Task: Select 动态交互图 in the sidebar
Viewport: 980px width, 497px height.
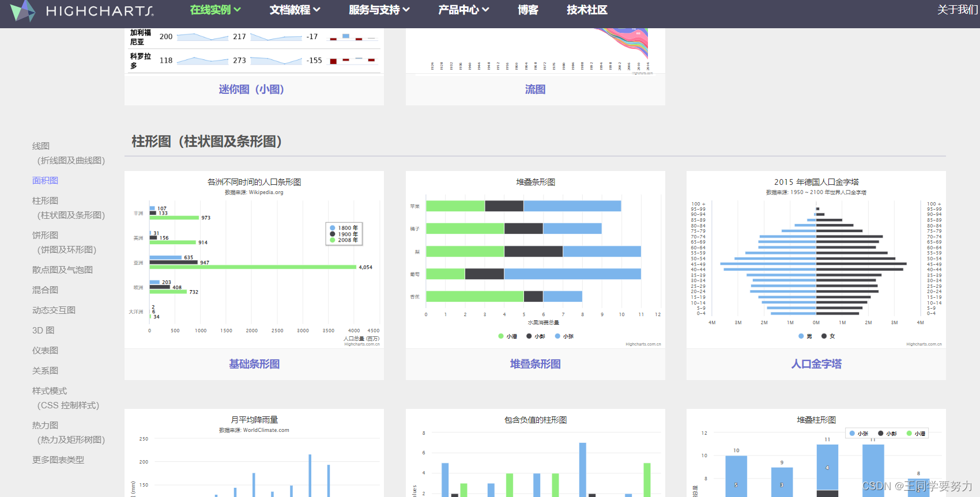Action: [x=54, y=310]
